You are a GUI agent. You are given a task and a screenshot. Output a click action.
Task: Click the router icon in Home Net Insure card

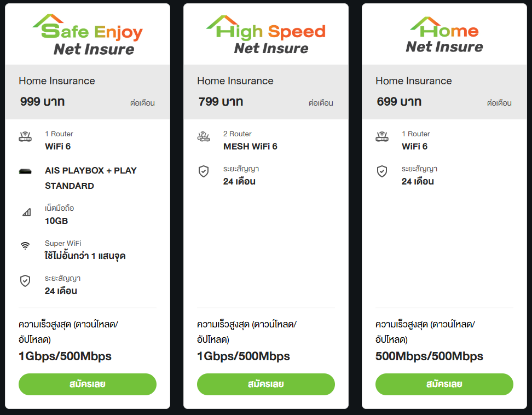382,137
